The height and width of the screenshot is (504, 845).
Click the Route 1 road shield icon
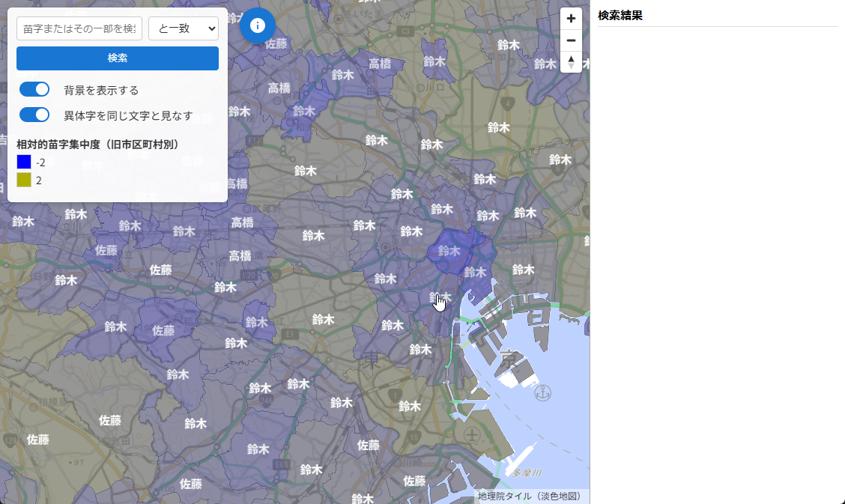point(395,394)
